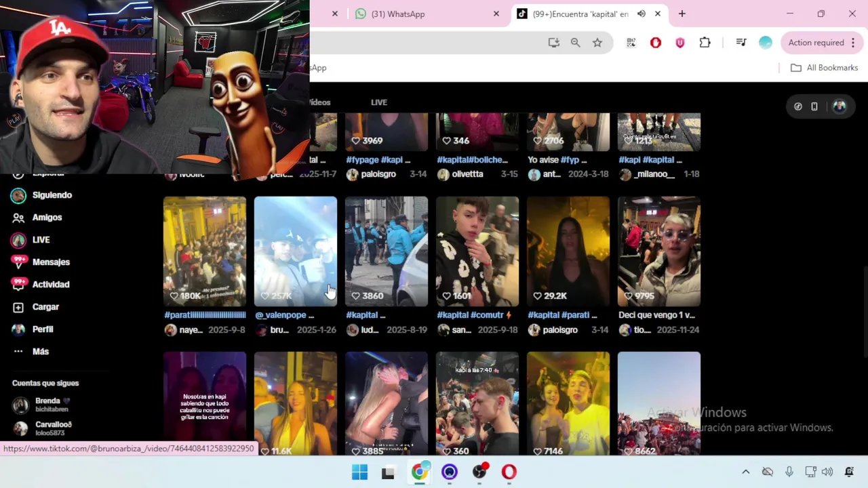Click the #paratiiiii hashtag caption

click(x=205, y=315)
